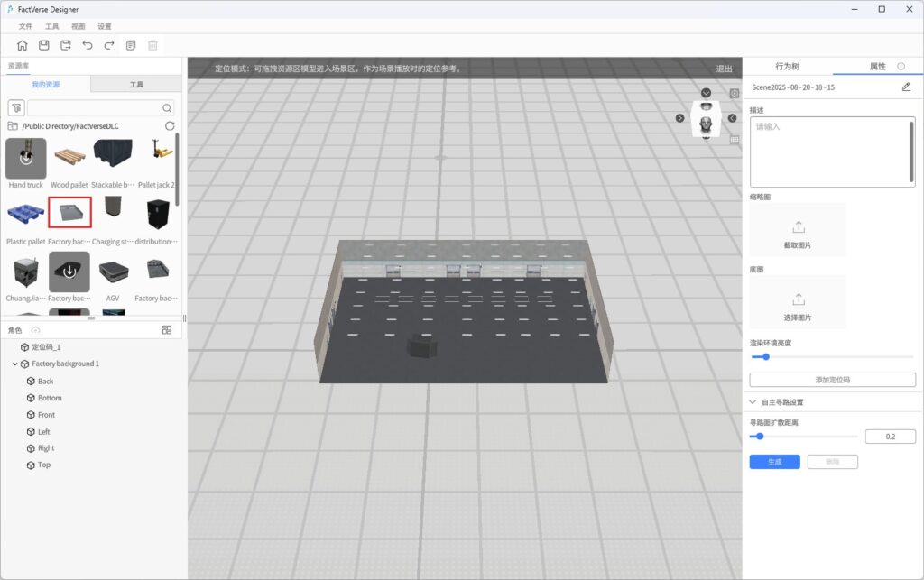Redo the last action

pos(109,45)
